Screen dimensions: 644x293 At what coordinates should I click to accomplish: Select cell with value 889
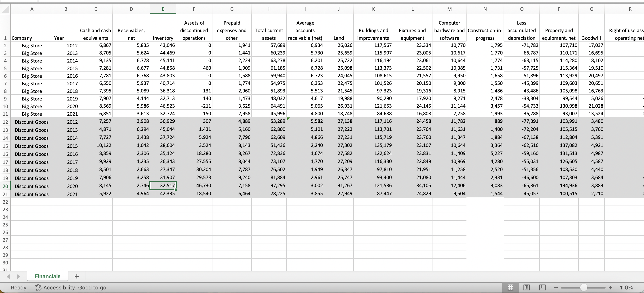pyautogui.click(x=485, y=121)
